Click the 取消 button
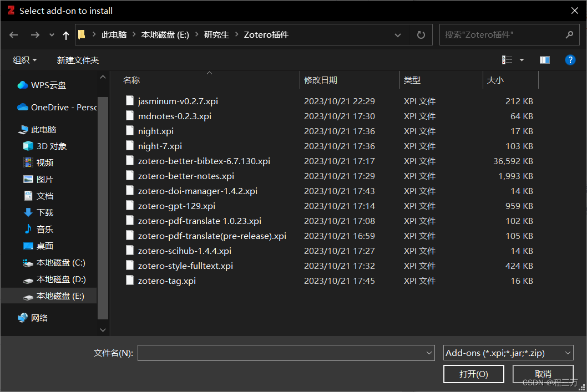The image size is (587, 392). pos(543,374)
